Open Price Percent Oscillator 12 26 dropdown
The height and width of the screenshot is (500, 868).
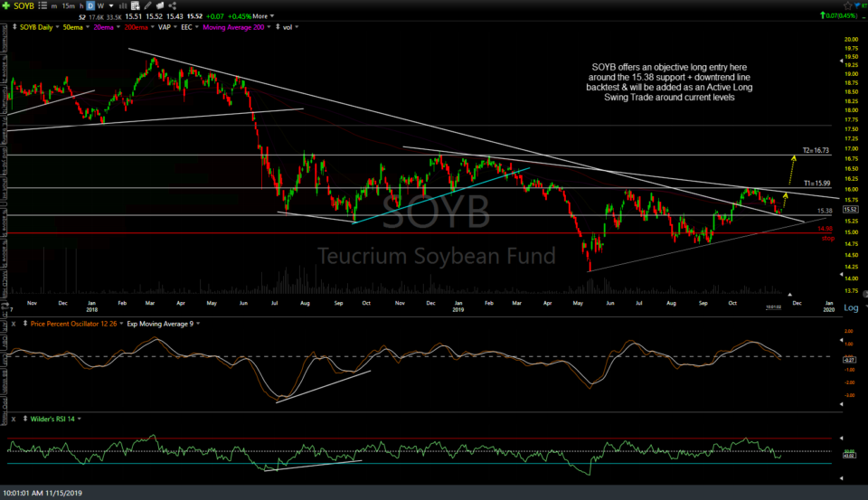[121, 324]
